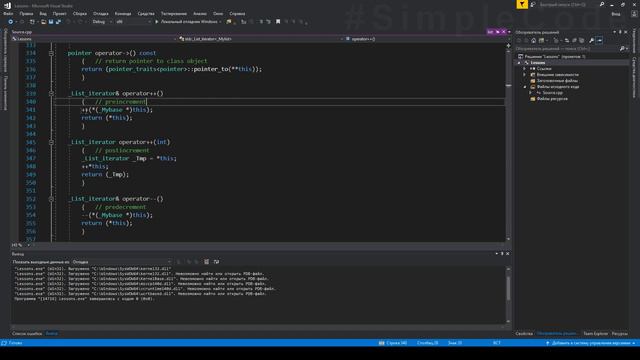Click the Home icon in Solution Explorer toolbar

(533, 40)
